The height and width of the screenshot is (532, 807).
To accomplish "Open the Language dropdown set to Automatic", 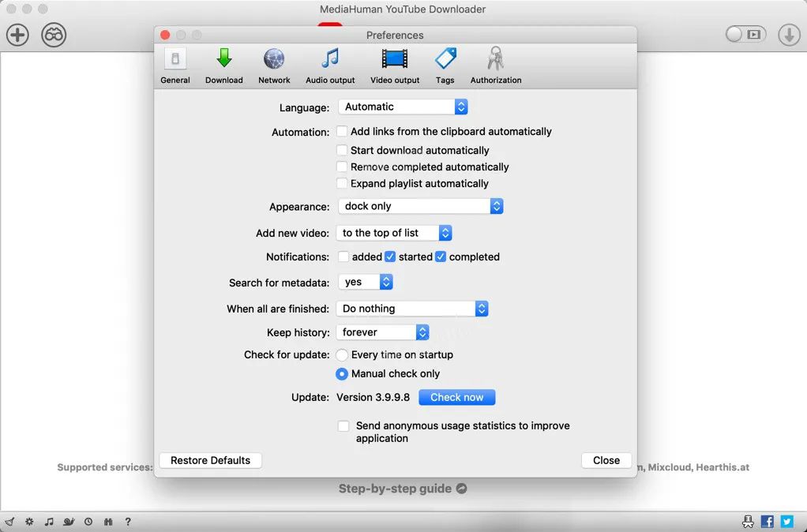I will tap(403, 107).
